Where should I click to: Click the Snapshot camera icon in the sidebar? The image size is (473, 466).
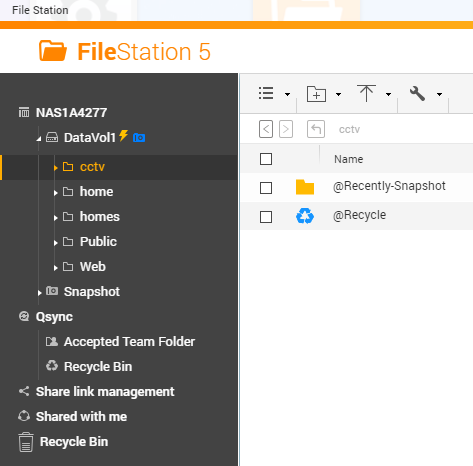coord(52,291)
